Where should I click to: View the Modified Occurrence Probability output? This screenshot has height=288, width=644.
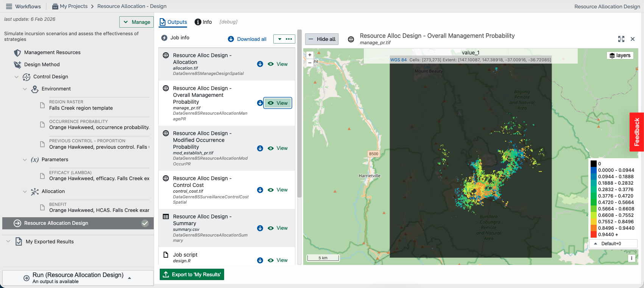pos(278,148)
